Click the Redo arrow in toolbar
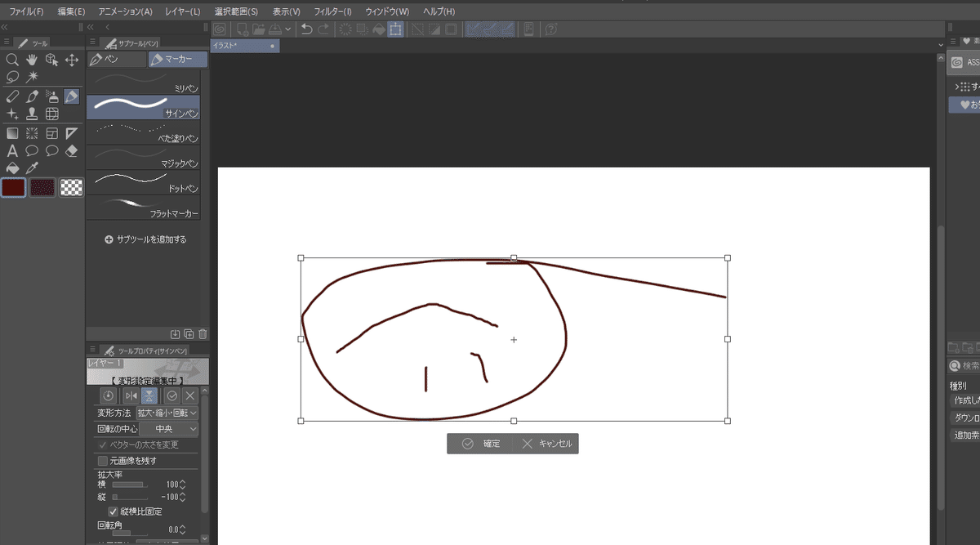980x545 pixels. point(323,29)
